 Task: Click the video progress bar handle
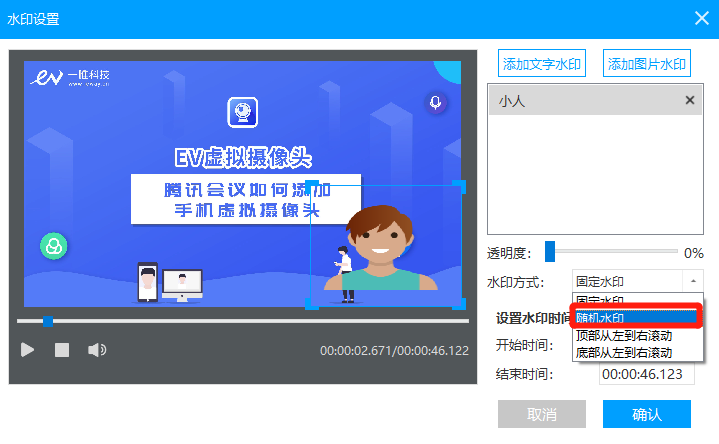coord(48,321)
